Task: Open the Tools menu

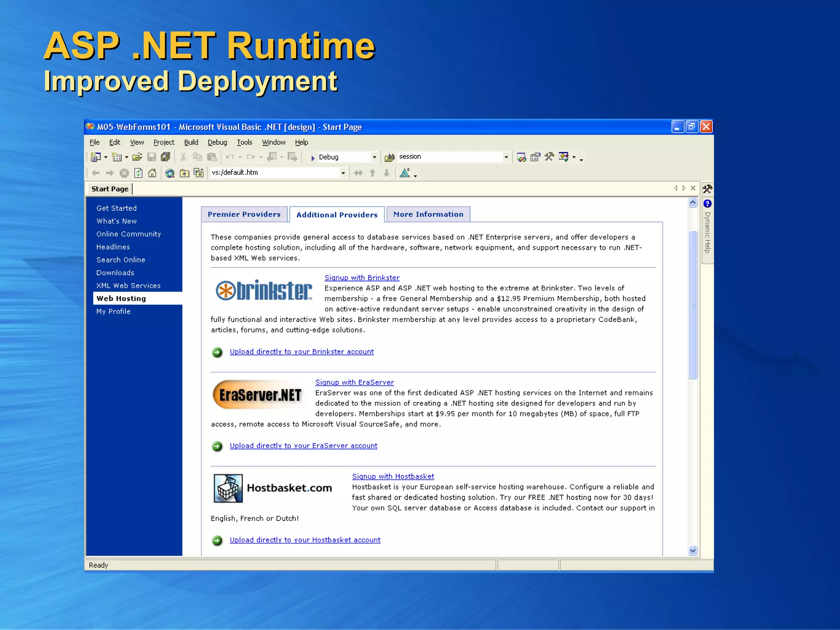Action: tap(244, 142)
